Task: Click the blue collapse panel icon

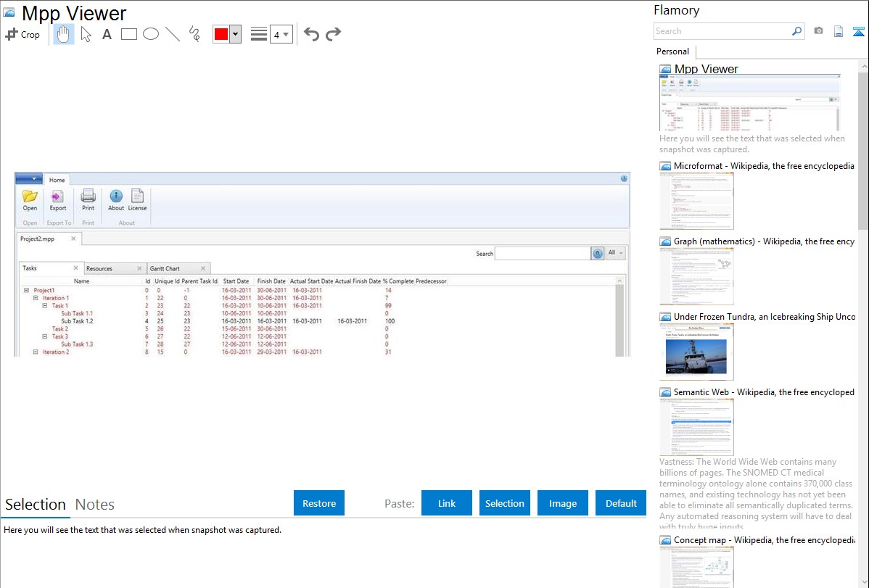Action: (x=858, y=31)
